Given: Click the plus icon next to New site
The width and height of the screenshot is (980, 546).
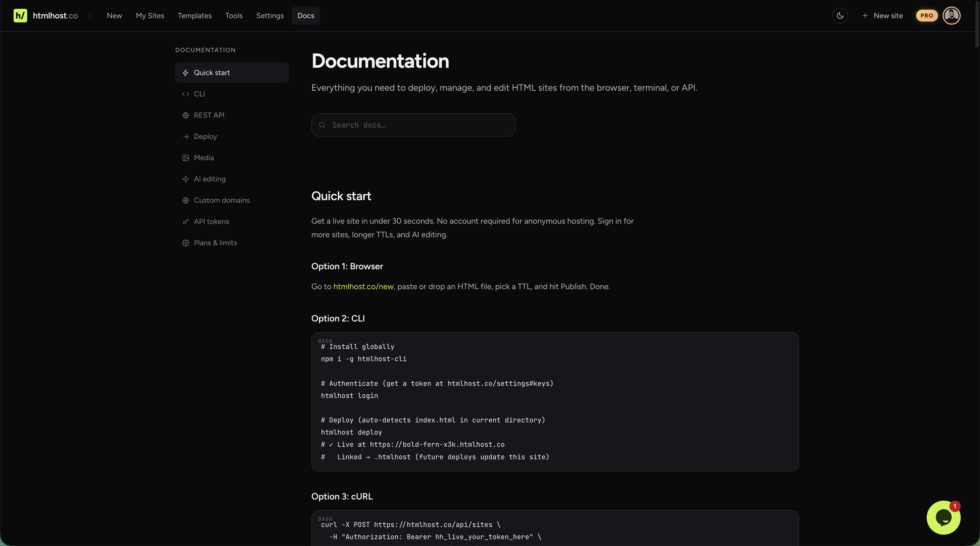Looking at the screenshot, I should click(865, 16).
